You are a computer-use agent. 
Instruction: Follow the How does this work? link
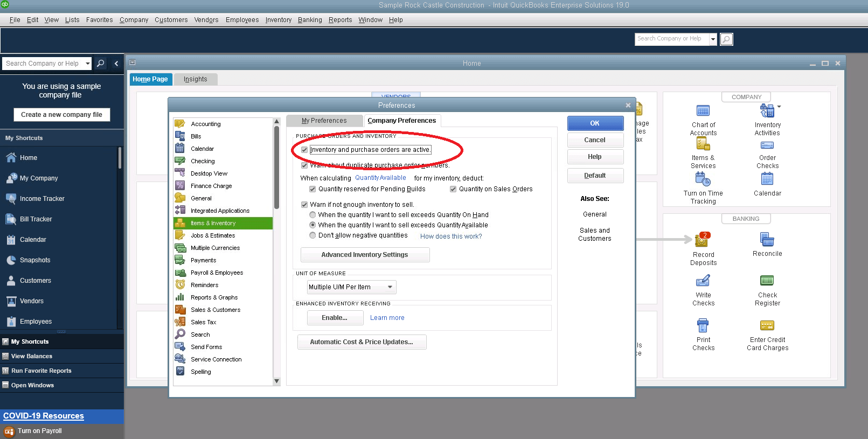click(451, 236)
